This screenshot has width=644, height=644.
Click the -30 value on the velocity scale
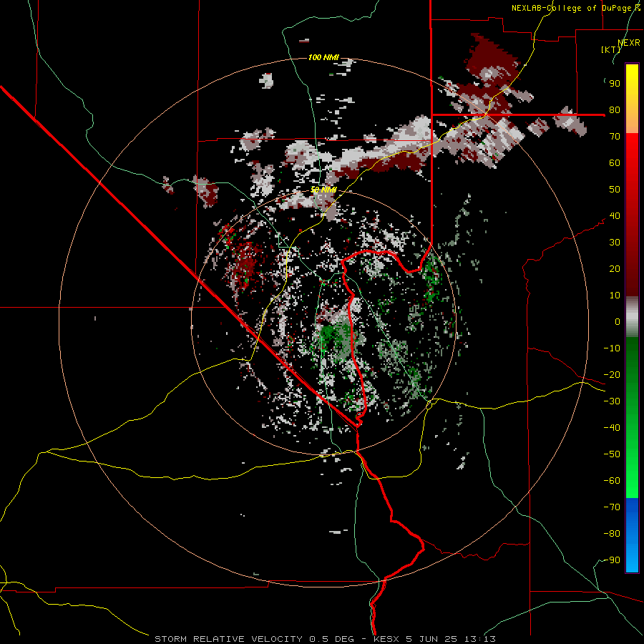(612, 401)
